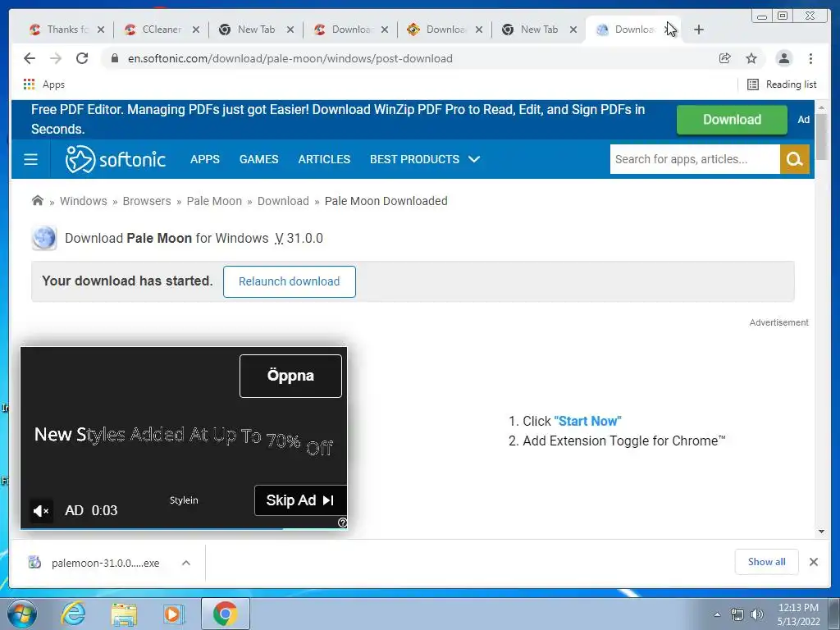
Task: Open the Chrome profile avatar
Action: coord(783,58)
